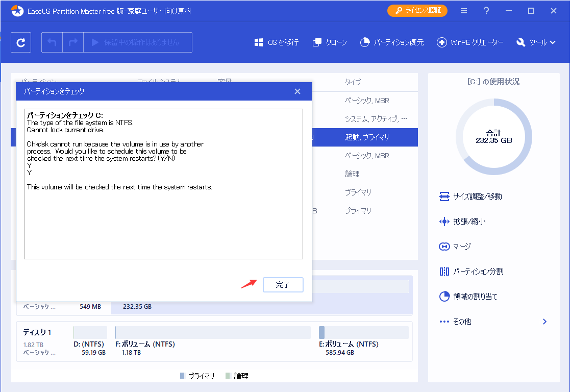Screen dimensions: 571x392
Task: Open the hamburger menu in title bar
Action: point(463,11)
